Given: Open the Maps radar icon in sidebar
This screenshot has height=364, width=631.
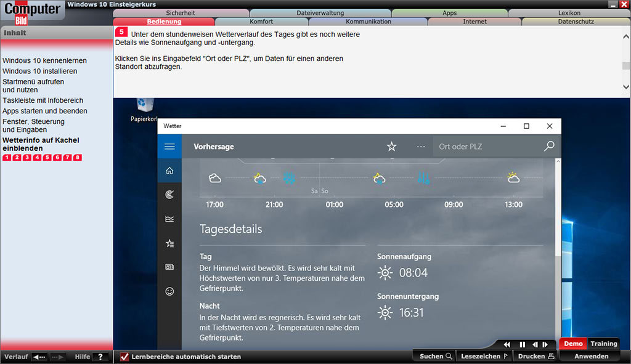Looking at the screenshot, I should pyautogui.click(x=169, y=195).
